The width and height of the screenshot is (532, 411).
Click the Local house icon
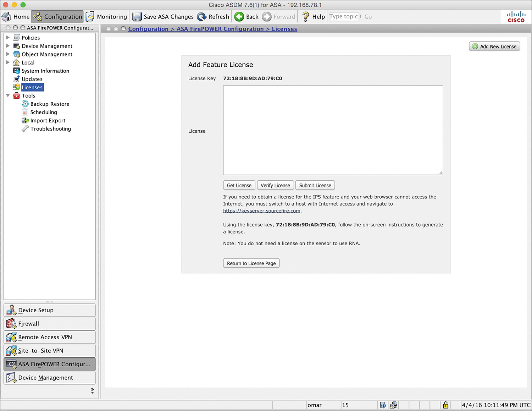click(x=16, y=62)
